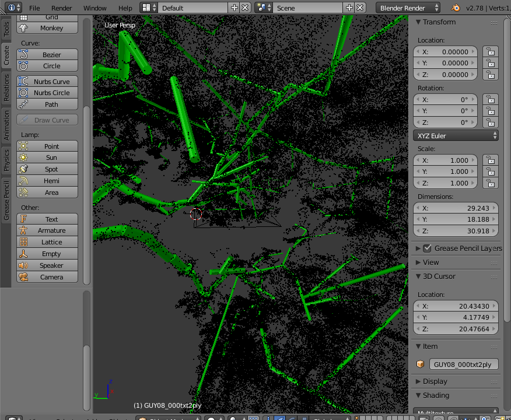Add a new scene with plus icon

[349, 8]
